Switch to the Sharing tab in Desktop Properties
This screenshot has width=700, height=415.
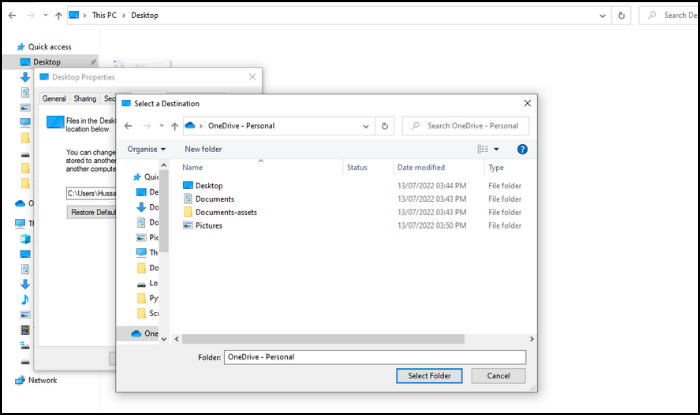[85, 99]
